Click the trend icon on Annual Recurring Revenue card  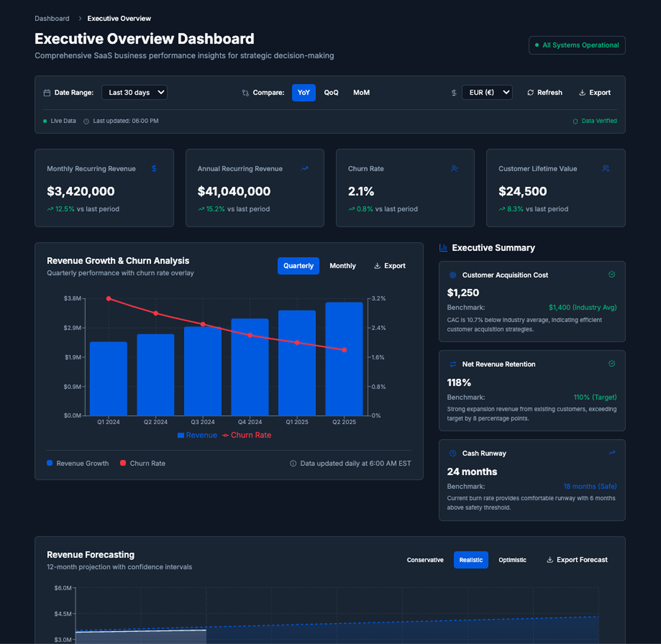click(305, 168)
